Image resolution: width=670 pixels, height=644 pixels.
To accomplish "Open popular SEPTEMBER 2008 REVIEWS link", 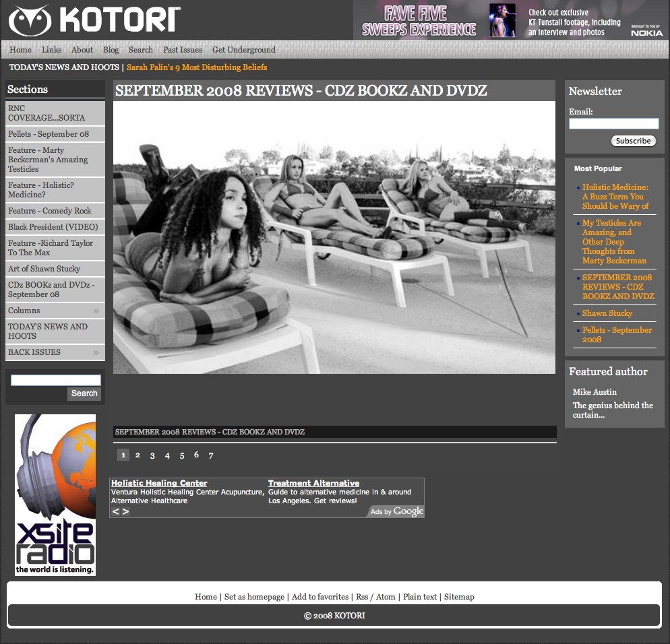I will 618,287.
